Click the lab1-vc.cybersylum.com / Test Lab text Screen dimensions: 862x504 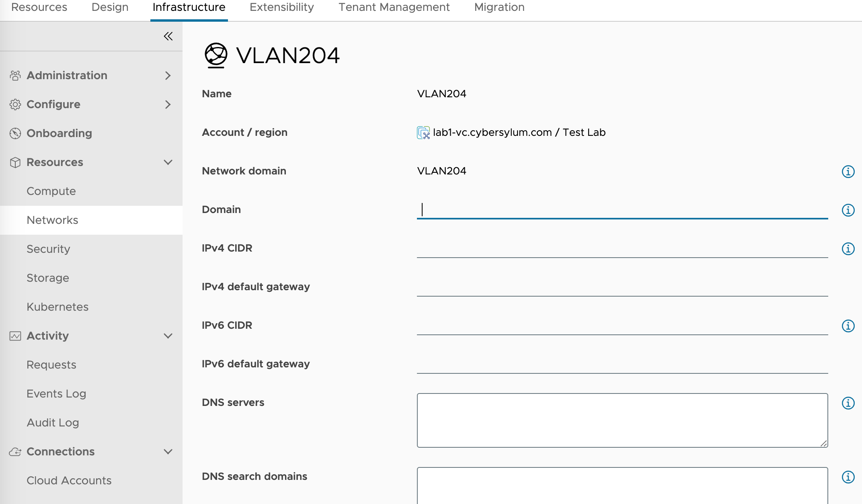pyautogui.click(x=519, y=133)
